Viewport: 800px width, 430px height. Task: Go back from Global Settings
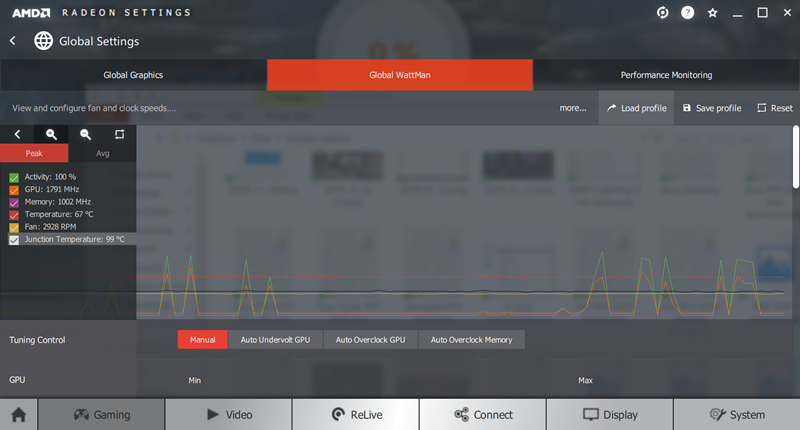[13, 41]
